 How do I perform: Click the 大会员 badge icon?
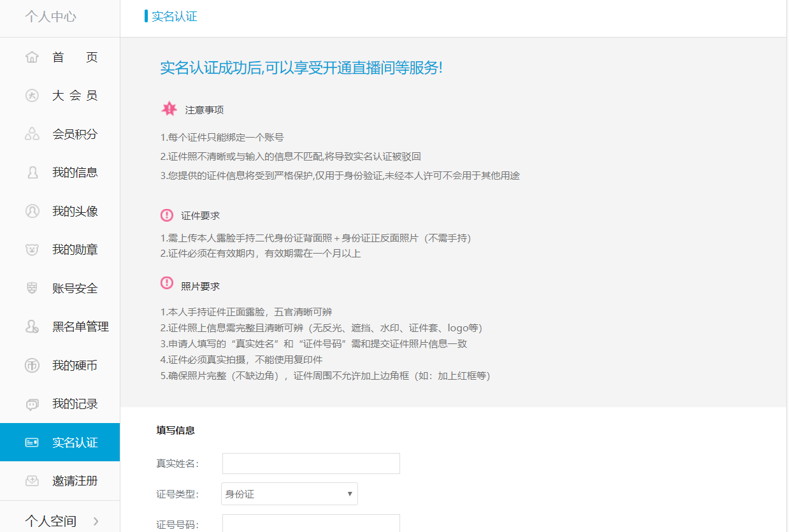[x=32, y=96]
